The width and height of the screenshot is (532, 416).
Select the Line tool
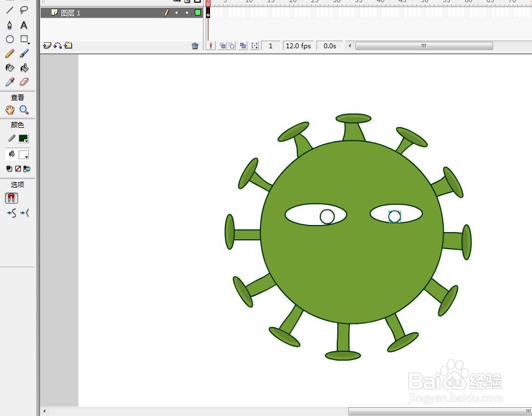point(9,10)
